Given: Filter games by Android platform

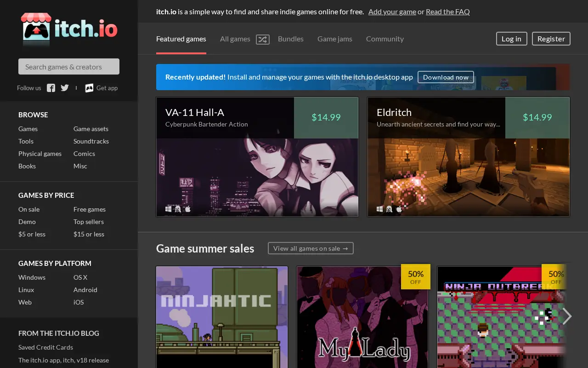Looking at the screenshot, I should pos(85,290).
